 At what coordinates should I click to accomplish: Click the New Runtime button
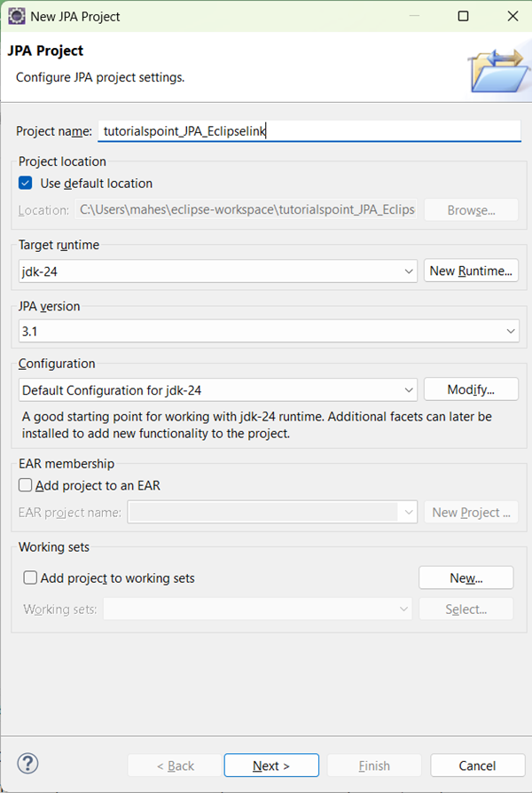pyautogui.click(x=471, y=271)
